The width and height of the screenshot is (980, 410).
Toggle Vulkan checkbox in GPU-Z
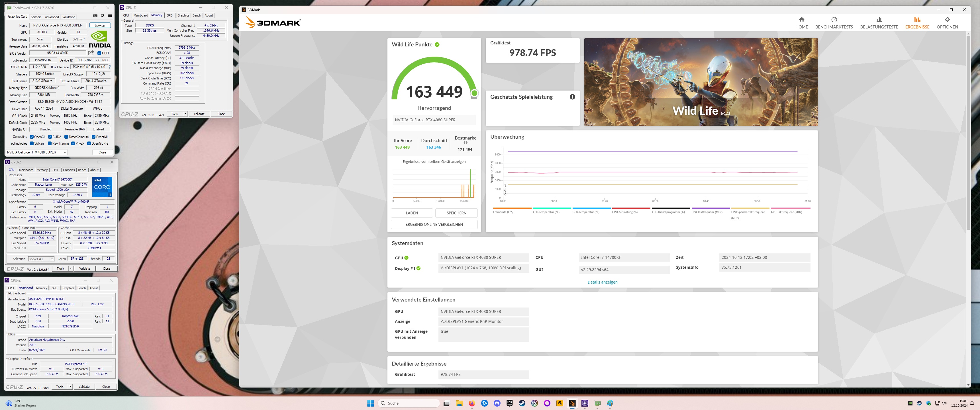[32, 143]
